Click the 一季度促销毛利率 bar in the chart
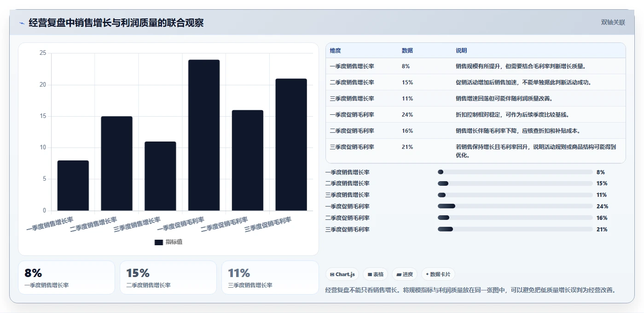This screenshot has height=313, width=644. 204,135
